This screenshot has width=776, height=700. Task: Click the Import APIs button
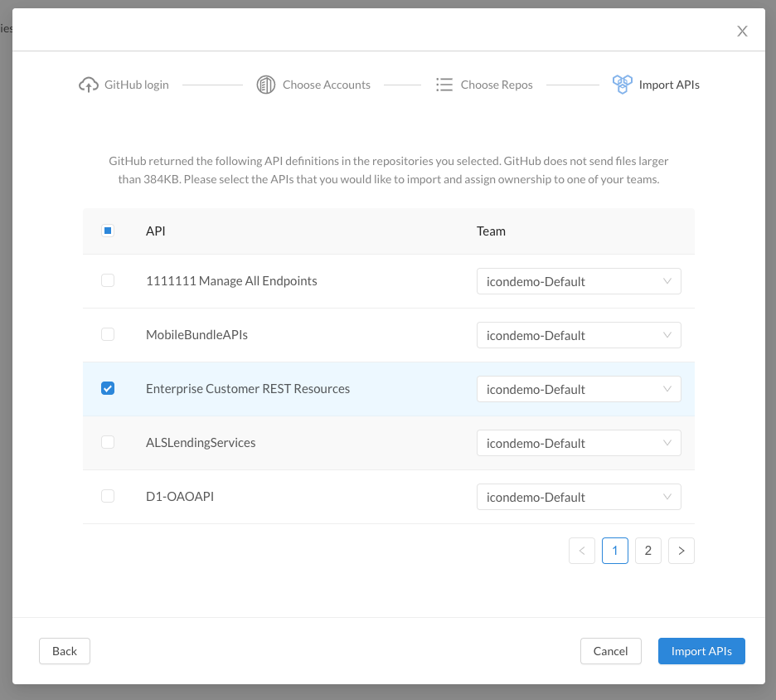[x=701, y=651]
